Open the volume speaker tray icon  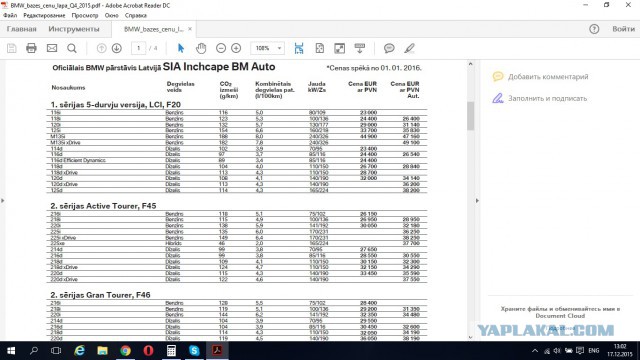click(557, 351)
